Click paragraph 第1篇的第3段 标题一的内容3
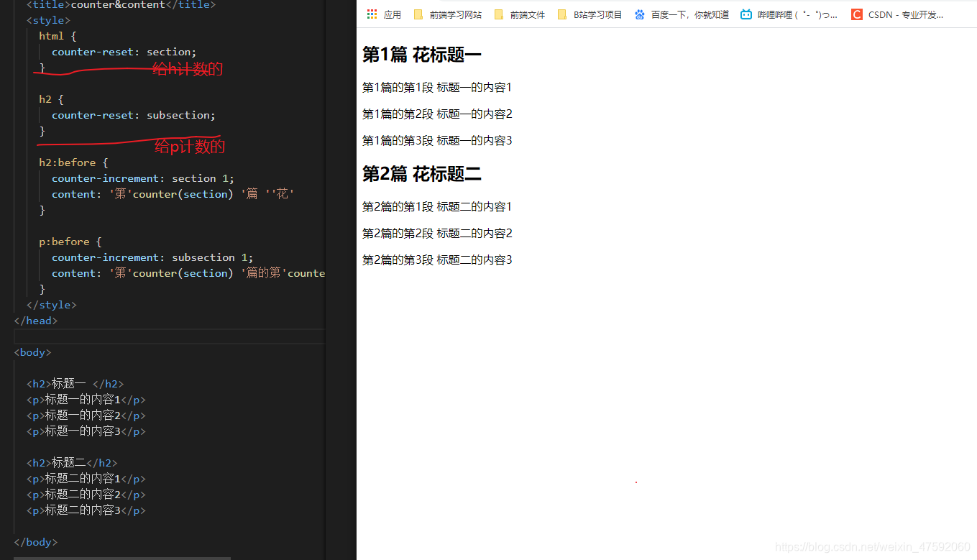The width and height of the screenshot is (977, 560). point(437,141)
